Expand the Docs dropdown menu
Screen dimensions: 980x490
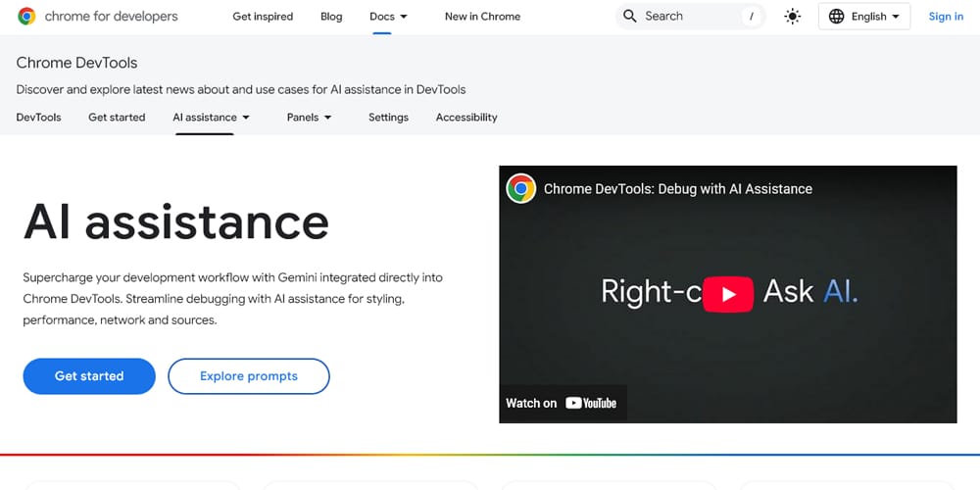tap(388, 17)
